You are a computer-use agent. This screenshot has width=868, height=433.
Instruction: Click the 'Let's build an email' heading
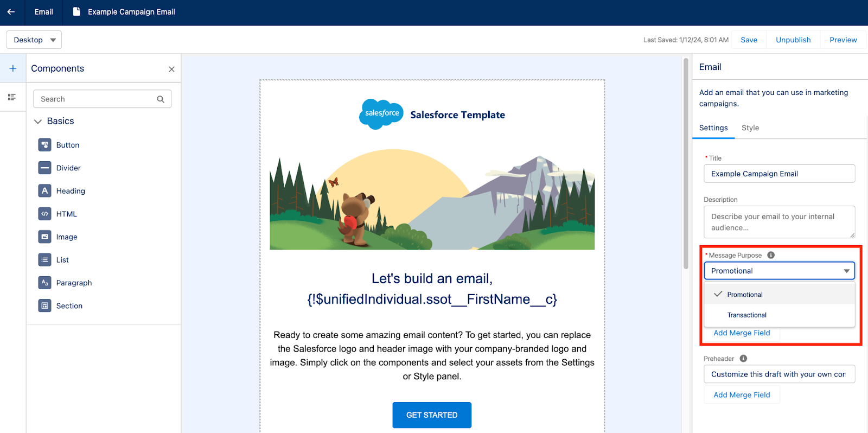tap(432, 289)
